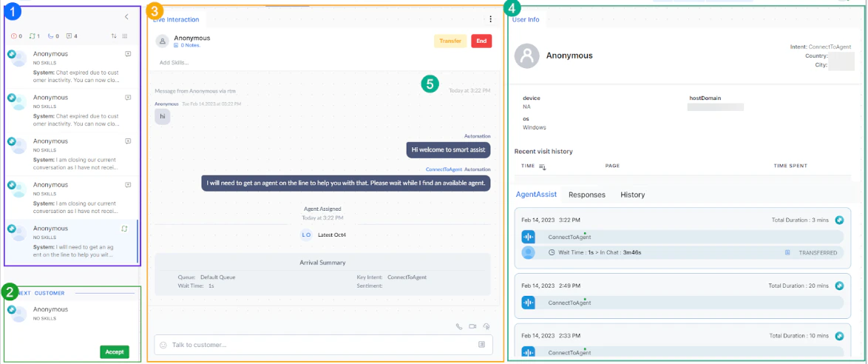Open the 0 Notes link
Image resolution: width=868 pixels, height=364 pixels.
[187, 45]
